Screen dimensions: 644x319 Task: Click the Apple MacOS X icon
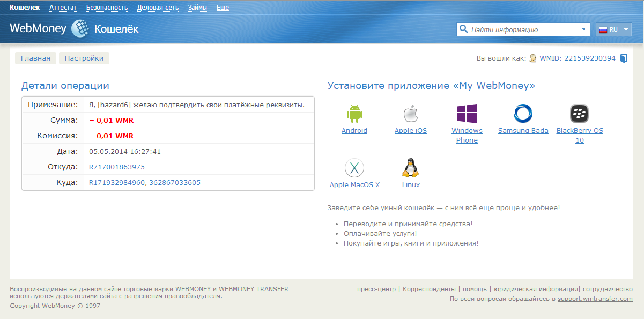[354, 168]
